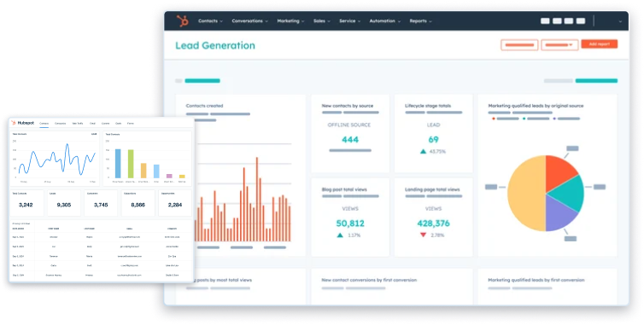Click the 428,376 landing page views value
The width and height of the screenshot is (644, 325).
pyautogui.click(x=433, y=223)
